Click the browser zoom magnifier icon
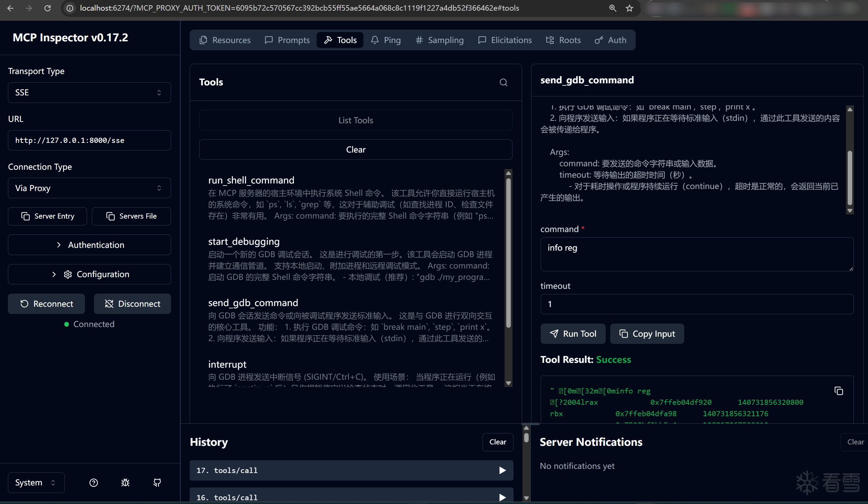Viewport: 868px width, 504px height. coord(612,8)
